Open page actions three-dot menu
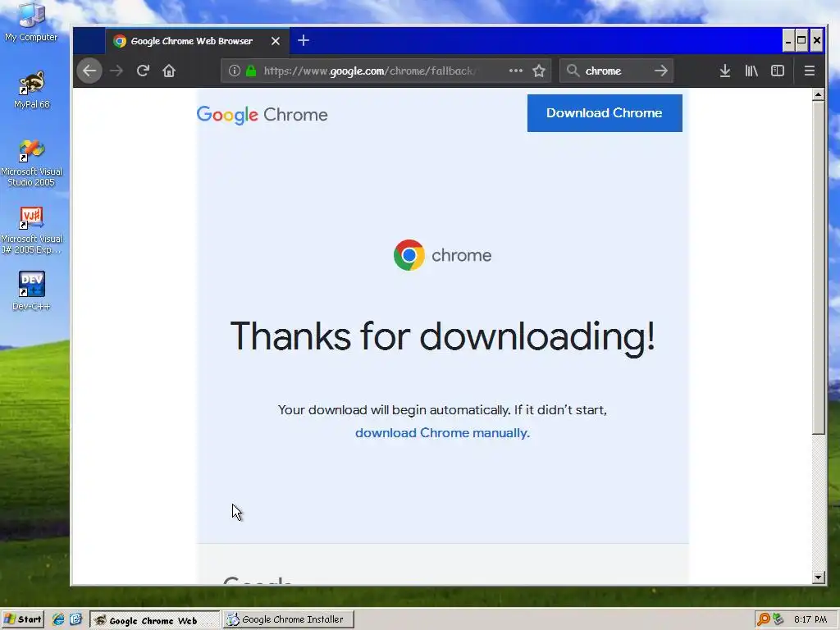This screenshot has height=630, width=840. 515,71
